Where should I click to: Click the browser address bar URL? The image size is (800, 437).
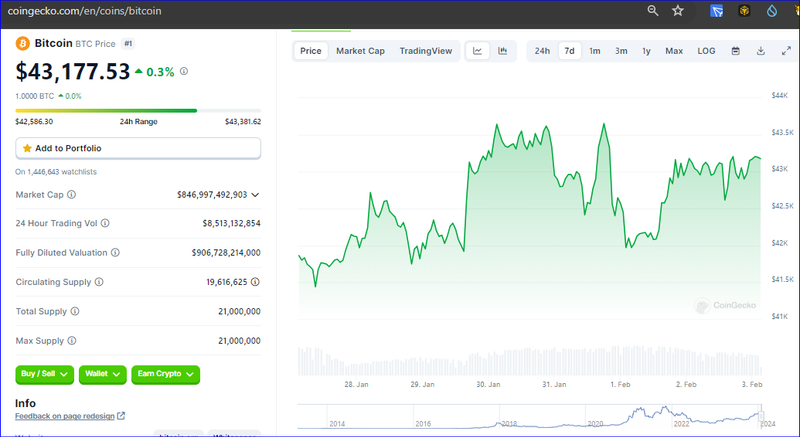pos(85,11)
